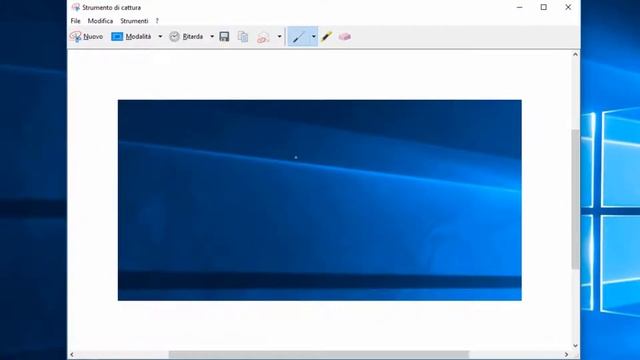The height and width of the screenshot is (360, 640).
Task: Click the Strumento di cattura title icon
Action: click(76, 7)
